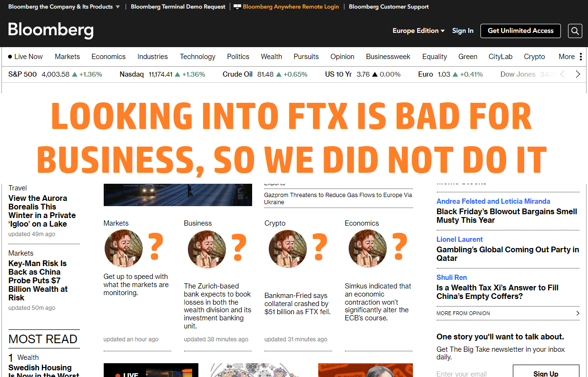
Task: Open Gambling's Global Coming Out Party article
Action: click(508, 254)
